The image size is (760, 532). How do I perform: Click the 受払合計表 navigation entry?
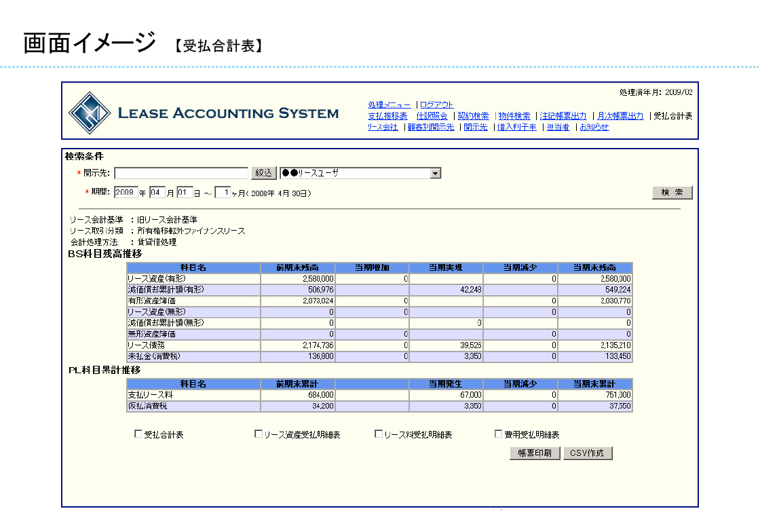click(x=672, y=116)
